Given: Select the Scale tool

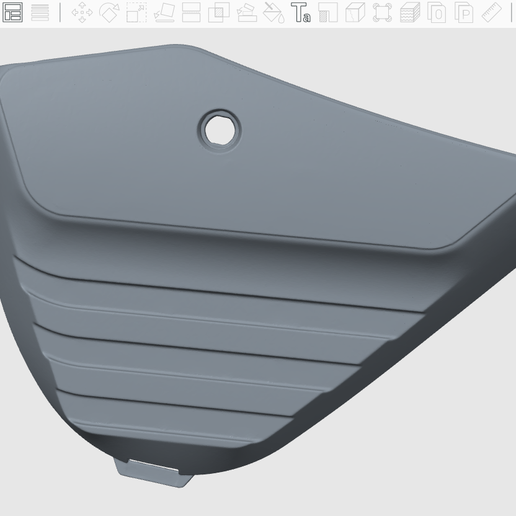Looking at the screenshot, I should tap(137, 12).
